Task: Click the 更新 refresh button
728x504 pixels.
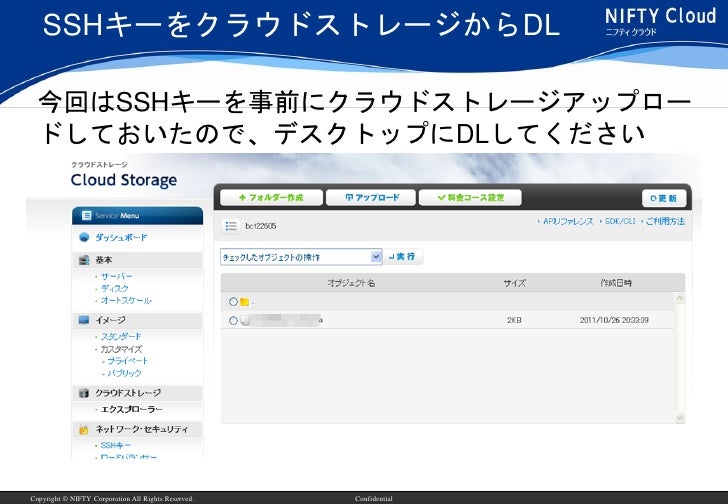Action: pos(664,198)
